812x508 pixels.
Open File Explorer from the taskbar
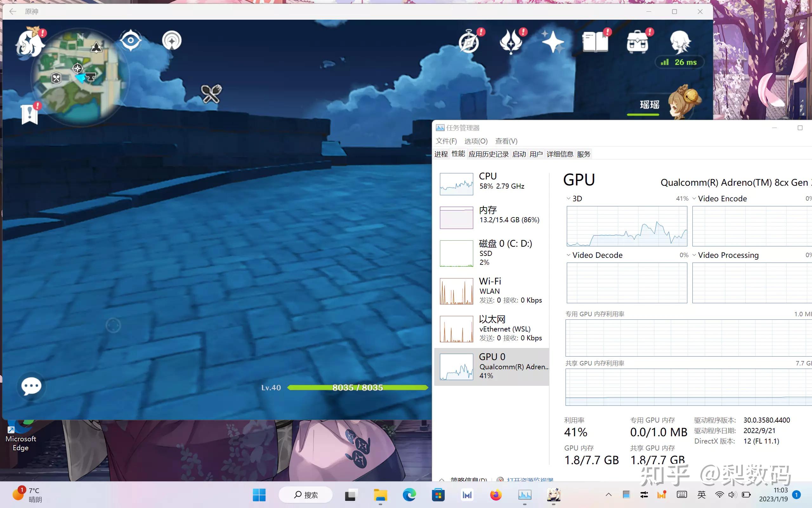[380, 495]
